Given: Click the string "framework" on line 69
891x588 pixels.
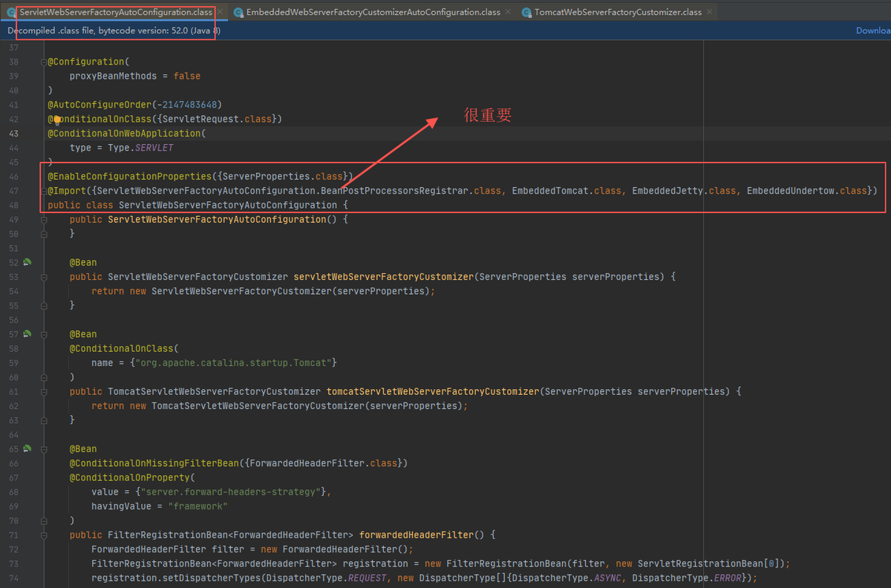Looking at the screenshot, I should click(x=198, y=506).
